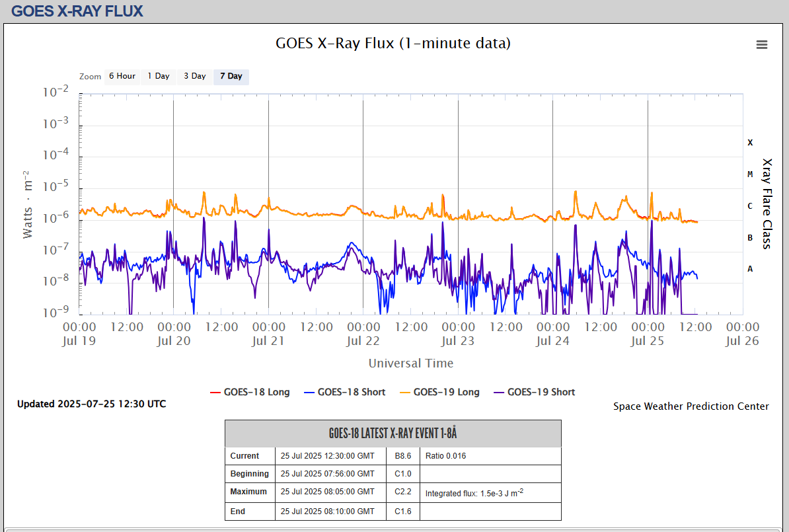Set zoom to 3 Day
Viewport: 789px width, 532px height.
(x=195, y=77)
